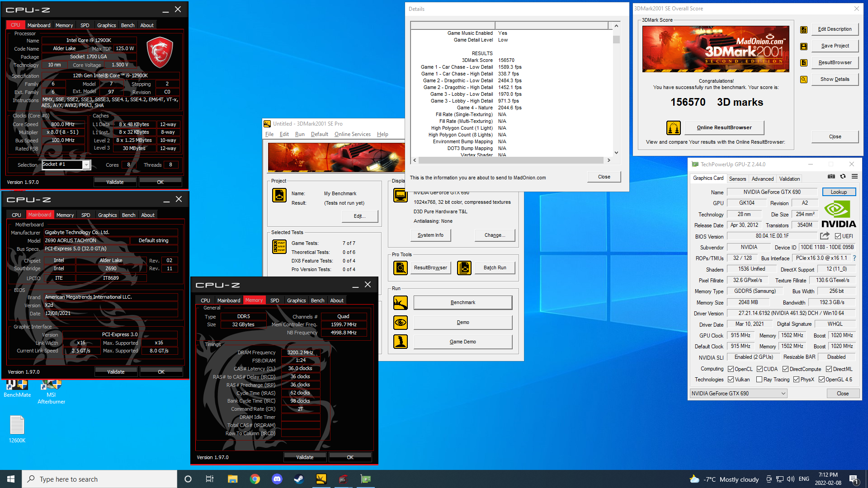The width and height of the screenshot is (868, 488).
Task: Open the BenchMate desktop shortcut
Action: tap(17, 389)
